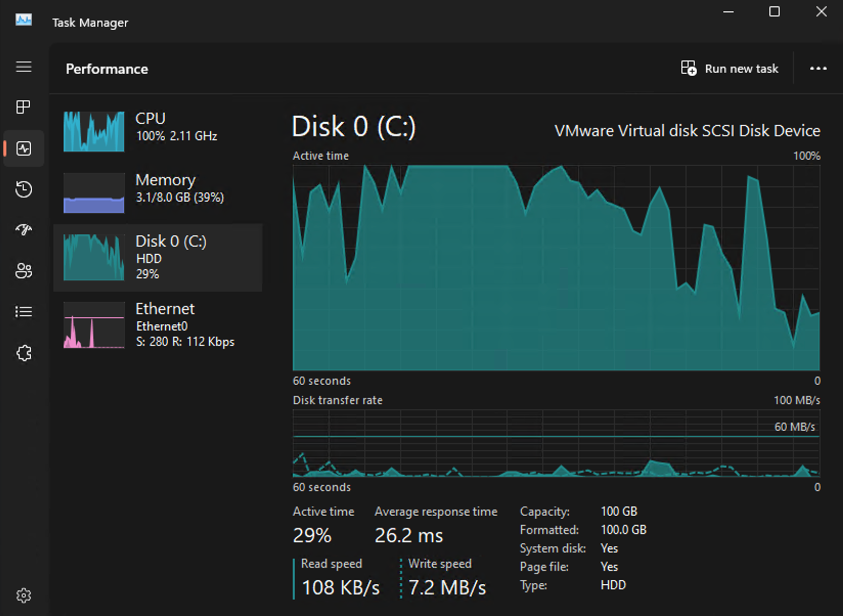Screen dimensions: 843x616
Task: Click VMware Virtual disk SCSI Disk Device text
Action: tap(687, 131)
